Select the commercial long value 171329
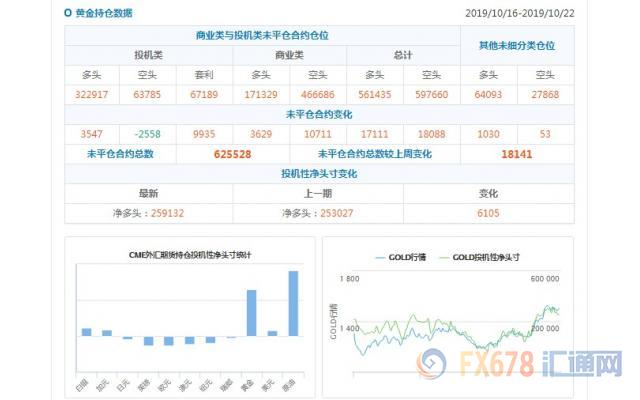Image resolution: width=640 pixels, height=400 pixels. click(261, 95)
